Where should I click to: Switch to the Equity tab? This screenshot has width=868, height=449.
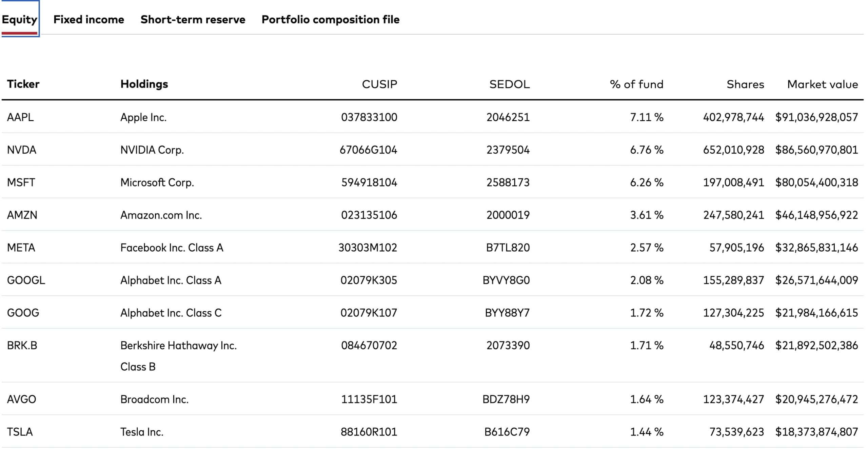pos(20,20)
